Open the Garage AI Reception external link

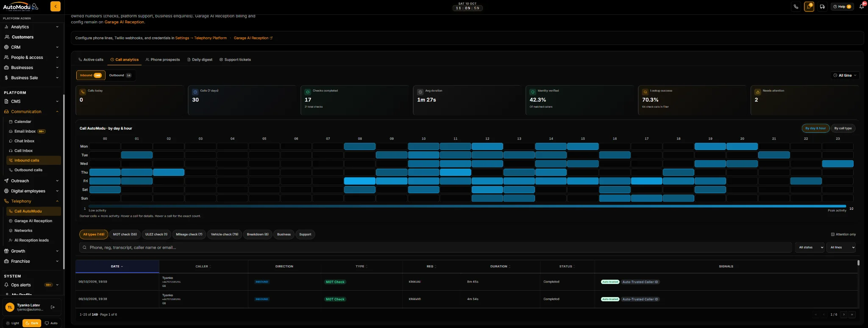[x=253, y=38]
